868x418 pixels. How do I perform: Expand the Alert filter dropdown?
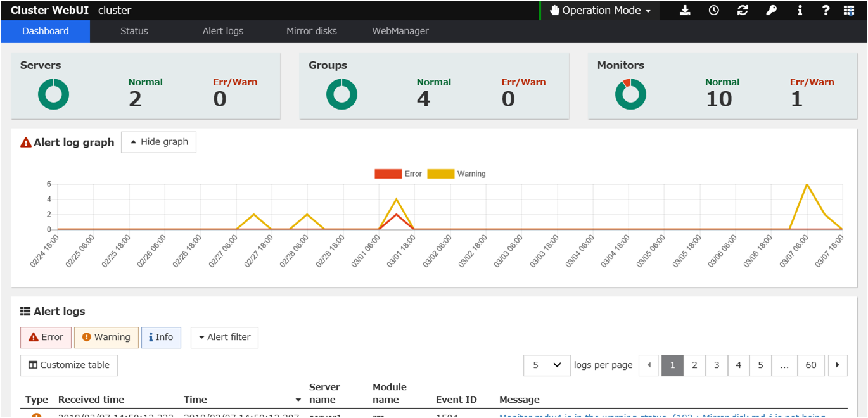point(224,338)
